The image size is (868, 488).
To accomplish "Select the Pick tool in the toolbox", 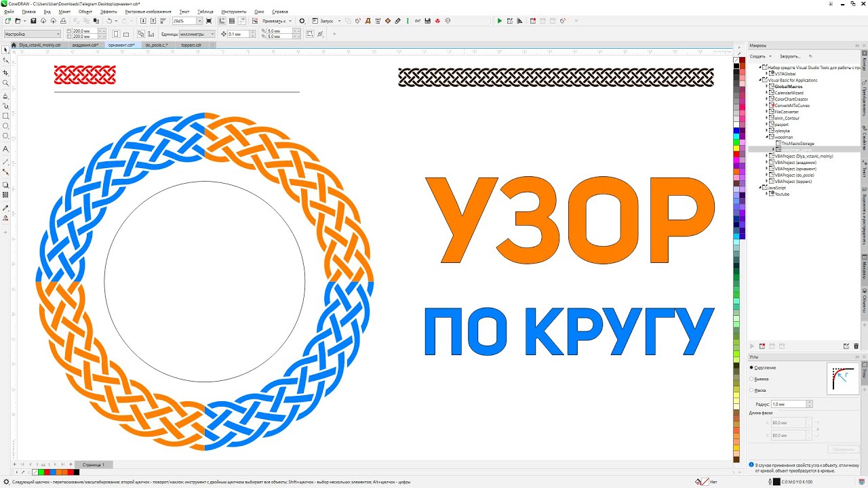I will pyautogui.click(x=6, y=49).
